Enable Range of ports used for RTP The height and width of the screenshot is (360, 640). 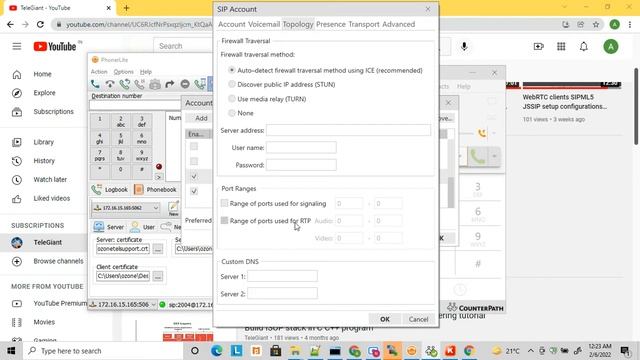[x=224, y=221]
